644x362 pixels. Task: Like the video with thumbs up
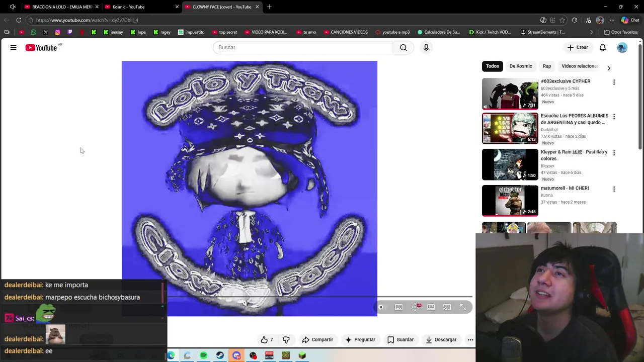click(x=267, y=340)
